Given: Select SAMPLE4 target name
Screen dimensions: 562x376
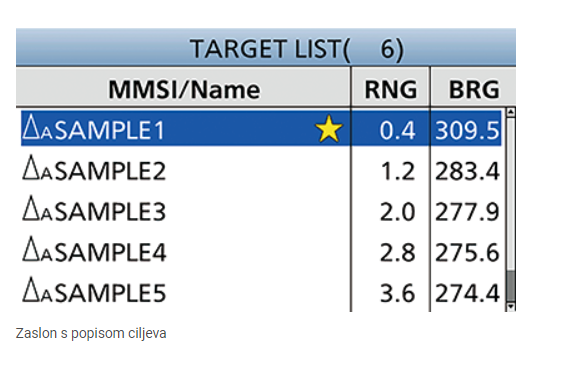Looking at the screenshot, I should pyautogui.click(x=111, y=252).
